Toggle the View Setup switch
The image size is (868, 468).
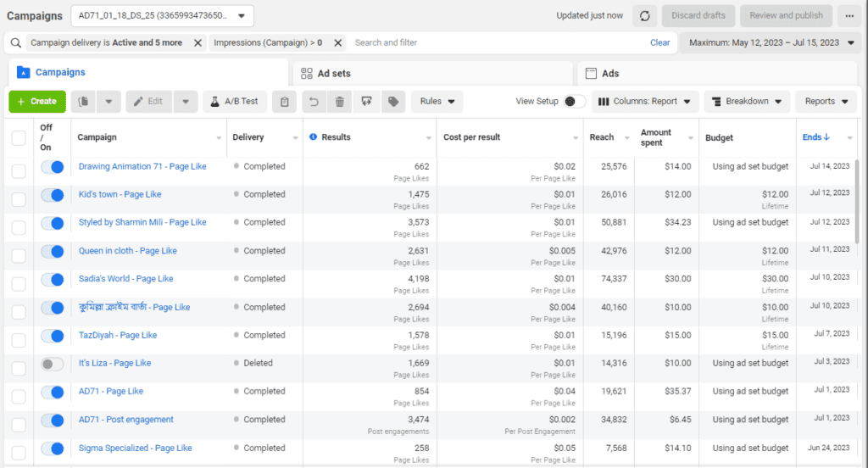pyautogui.click(x=574, y=102)
